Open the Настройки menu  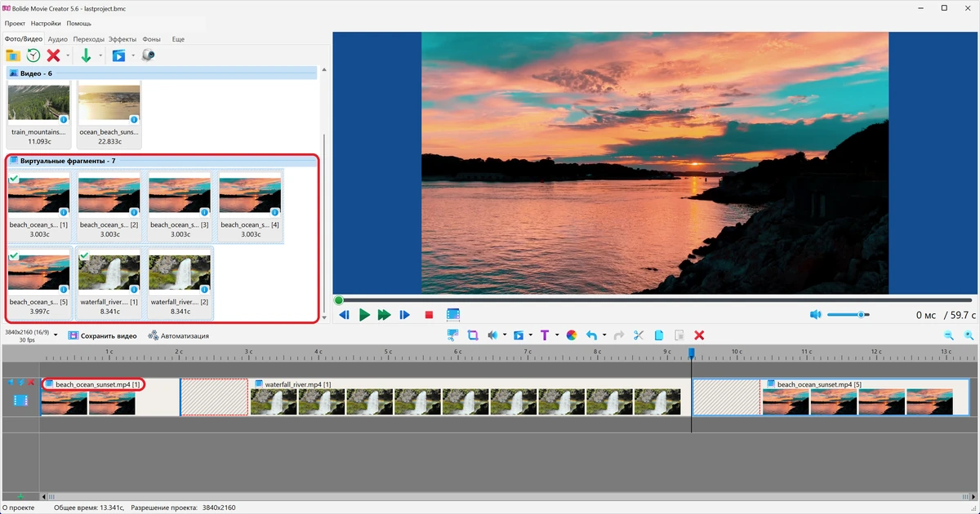[x=46, y=24]
